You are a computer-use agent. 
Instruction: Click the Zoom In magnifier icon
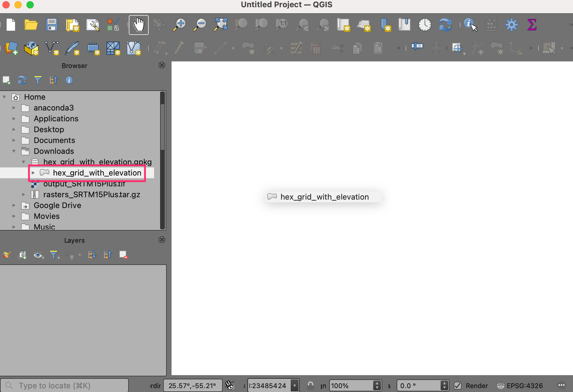pyautogui.click(x=180, y=25)
